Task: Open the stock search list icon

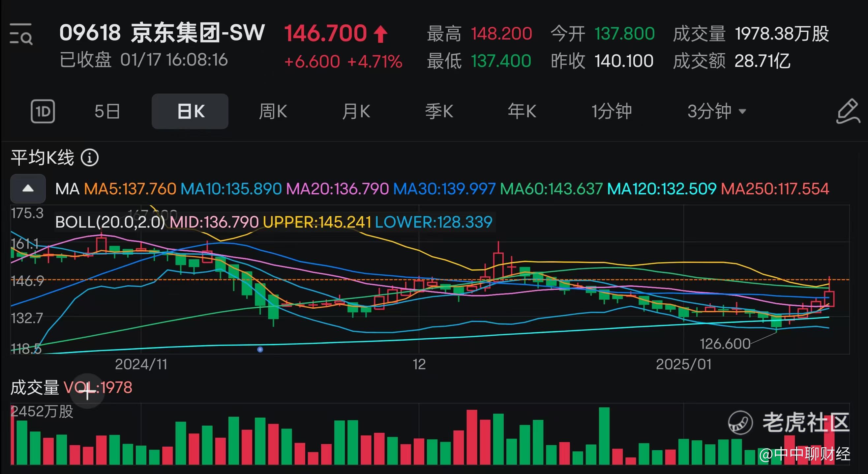Action: click(x=21, y=34)
